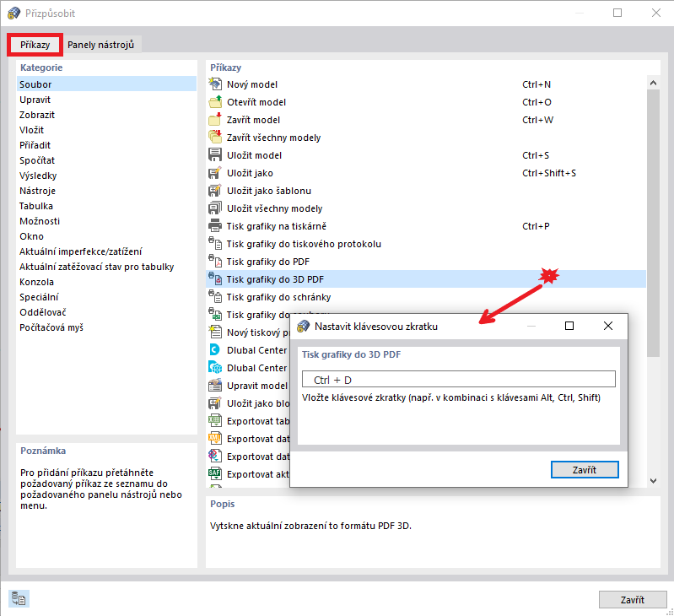The image size is (674, 616).
Task: Select the Aktuální imperfekce/zatížení category
Action: 106,251
